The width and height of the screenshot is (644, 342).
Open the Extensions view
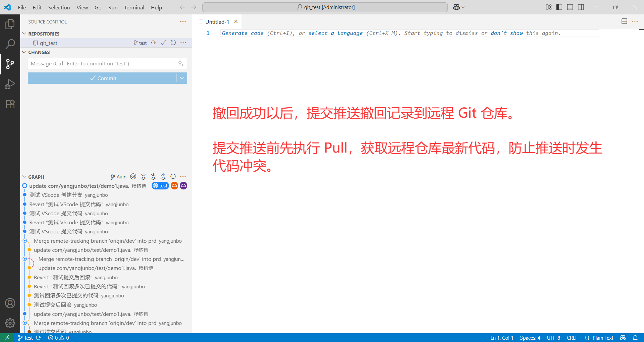tap(10, 104)
